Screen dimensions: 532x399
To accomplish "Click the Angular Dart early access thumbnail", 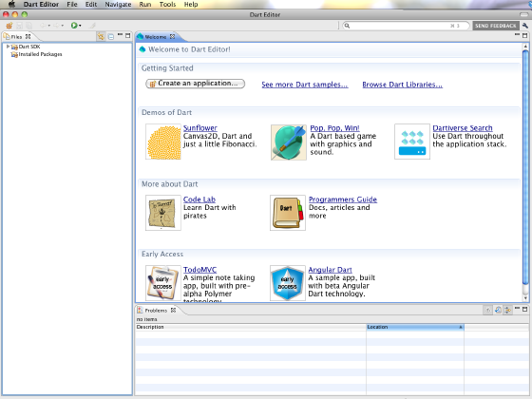I will point(288,283).
